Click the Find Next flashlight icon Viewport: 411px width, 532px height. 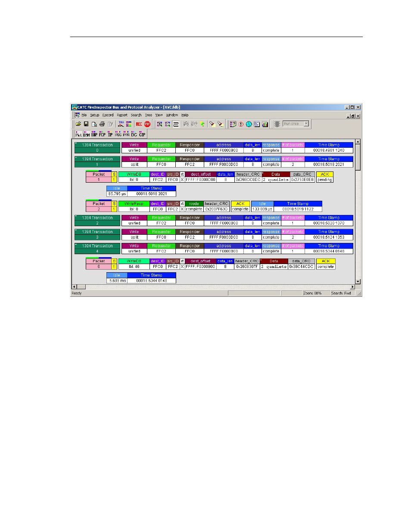tap(221, 124)
